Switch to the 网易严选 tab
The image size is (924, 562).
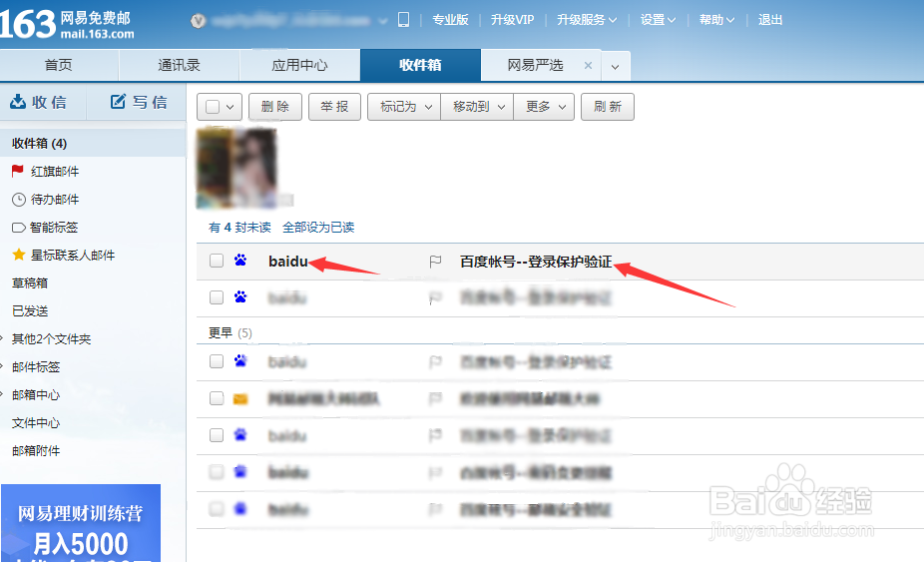(535, 66)
